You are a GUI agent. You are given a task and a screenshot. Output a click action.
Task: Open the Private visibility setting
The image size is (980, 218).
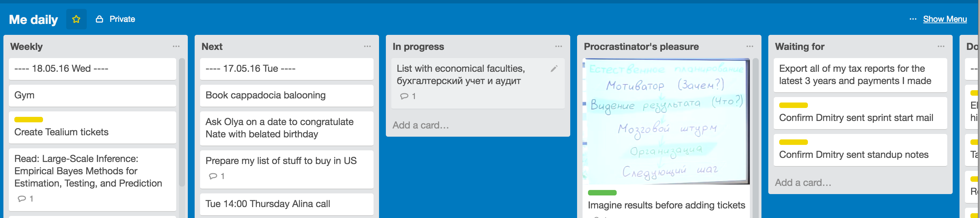click(115, 19)
